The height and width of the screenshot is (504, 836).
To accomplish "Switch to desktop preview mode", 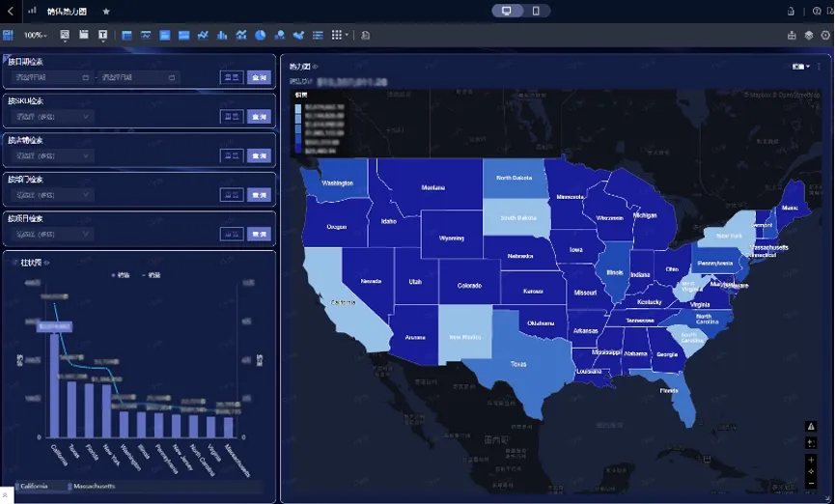I will [x=507, y=11].
